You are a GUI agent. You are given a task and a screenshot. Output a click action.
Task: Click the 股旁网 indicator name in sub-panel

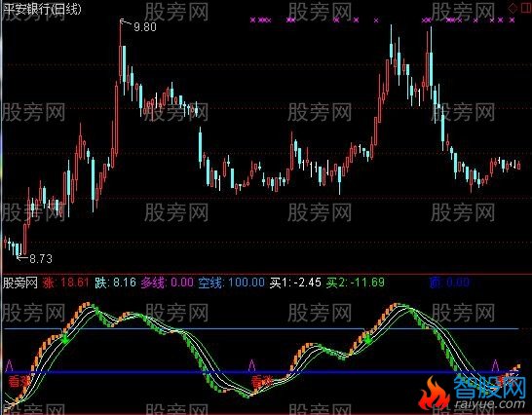tap(20, 283)
